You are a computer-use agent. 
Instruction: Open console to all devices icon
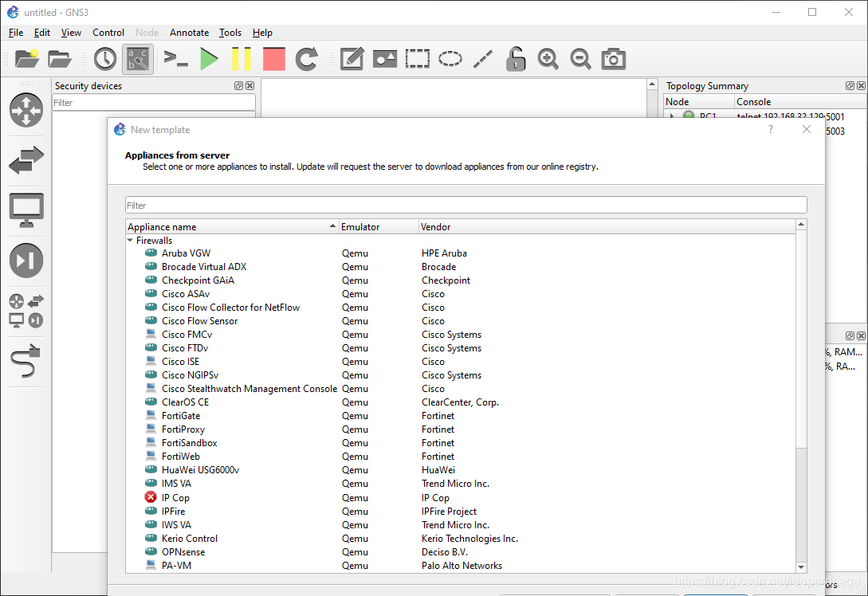[x=176, y=59]
